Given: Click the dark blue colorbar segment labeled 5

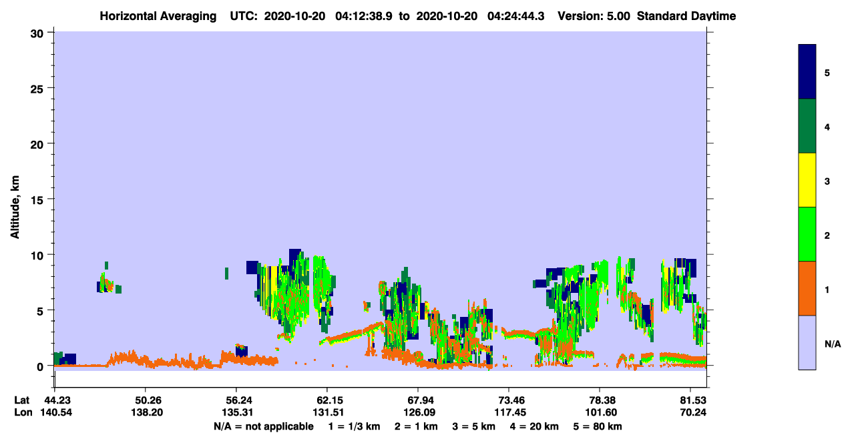Looking at the screenshot, I should [807, 72].
